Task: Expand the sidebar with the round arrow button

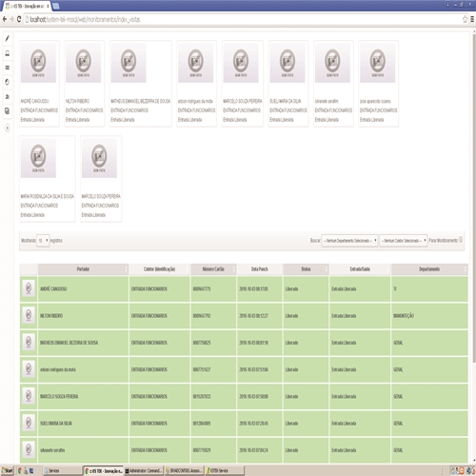Action: [x=8, y=129]
